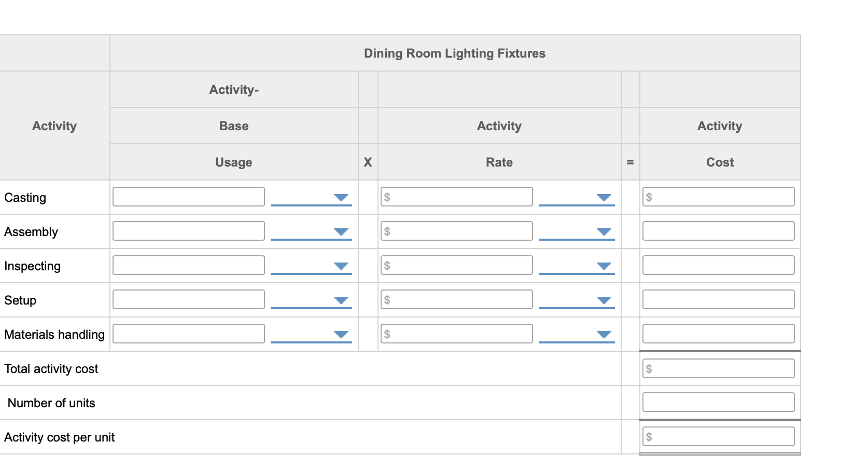
Task: Click the Inspecting usage input box
Action: coord(188,265)
